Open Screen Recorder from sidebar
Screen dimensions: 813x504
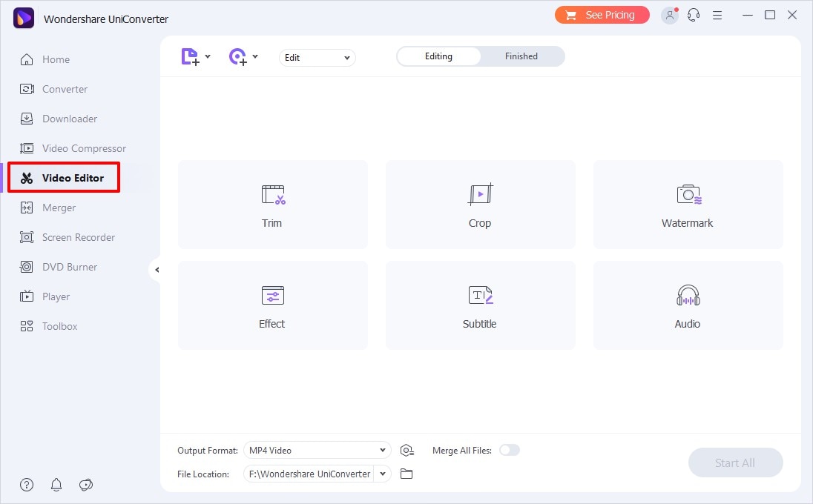point(67,237)
